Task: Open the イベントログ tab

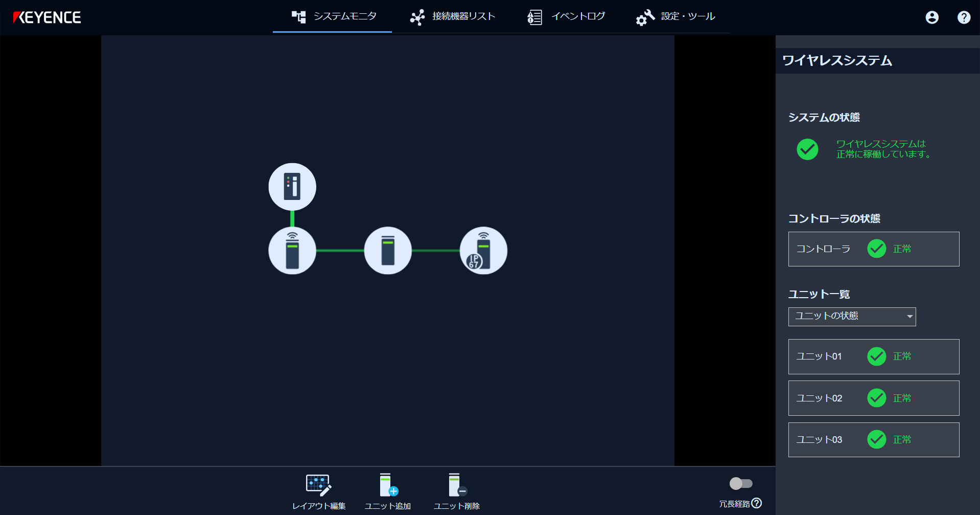Action: tap(566, 17)
